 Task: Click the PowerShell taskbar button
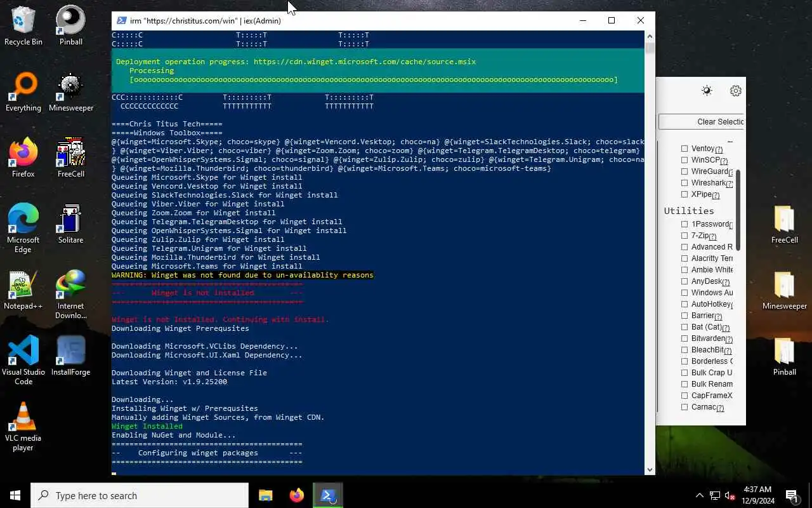[328, 495]
